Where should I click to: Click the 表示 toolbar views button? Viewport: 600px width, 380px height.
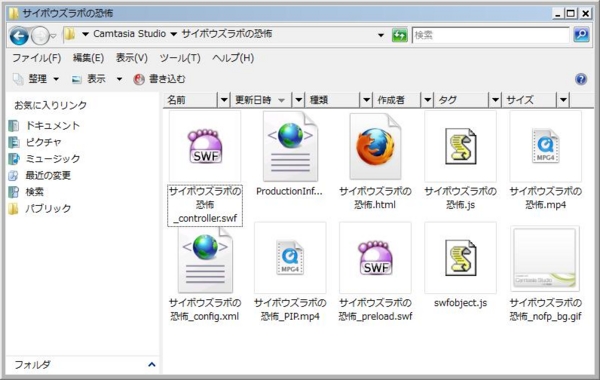(x=89, y=79)
